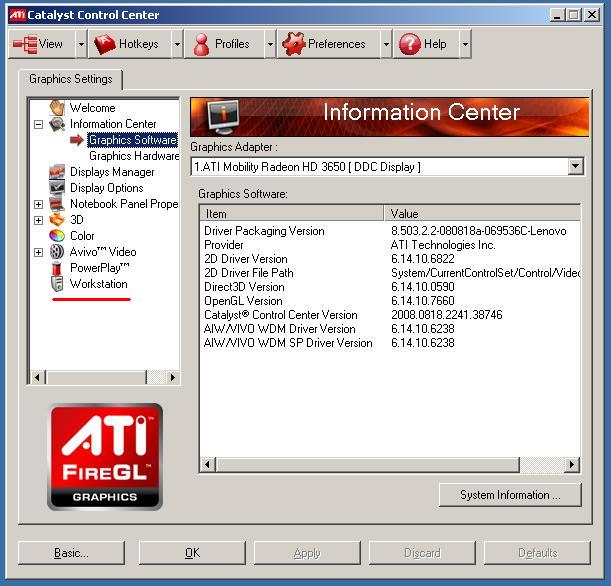Click the System Information button
Screen dimensions: 611x586
tap(510, 495)
